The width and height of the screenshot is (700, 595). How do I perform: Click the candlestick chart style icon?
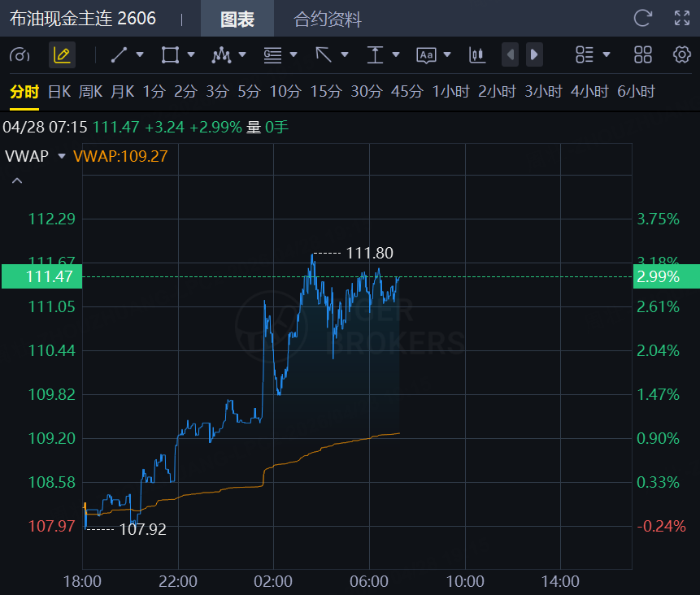click(476, 55)
